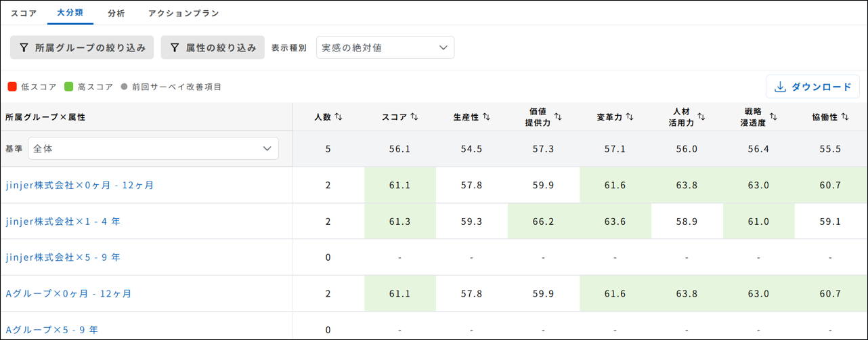Sort by 価値提供力 column arrows
Screen dimensions: 868x340
[557, 117]
